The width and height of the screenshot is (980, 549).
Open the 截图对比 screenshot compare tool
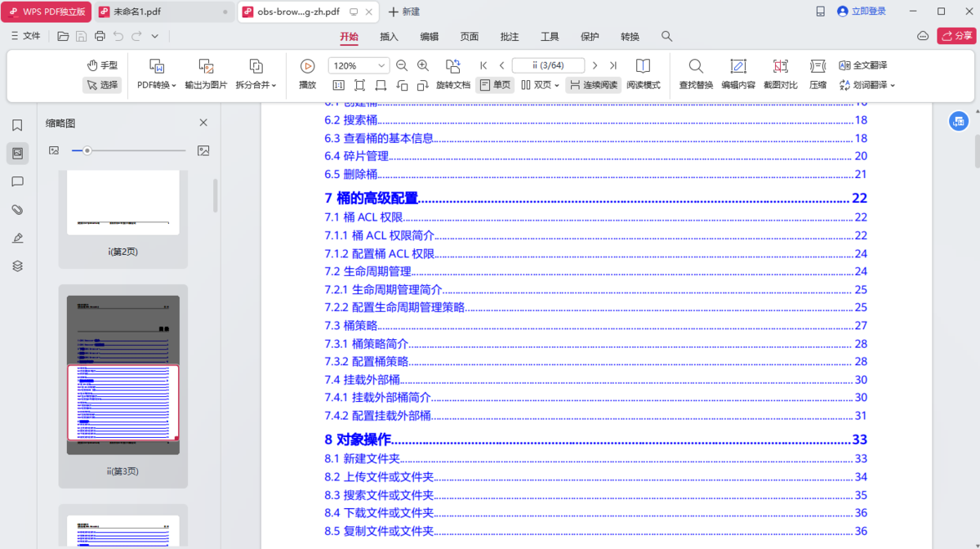[780, 74]
